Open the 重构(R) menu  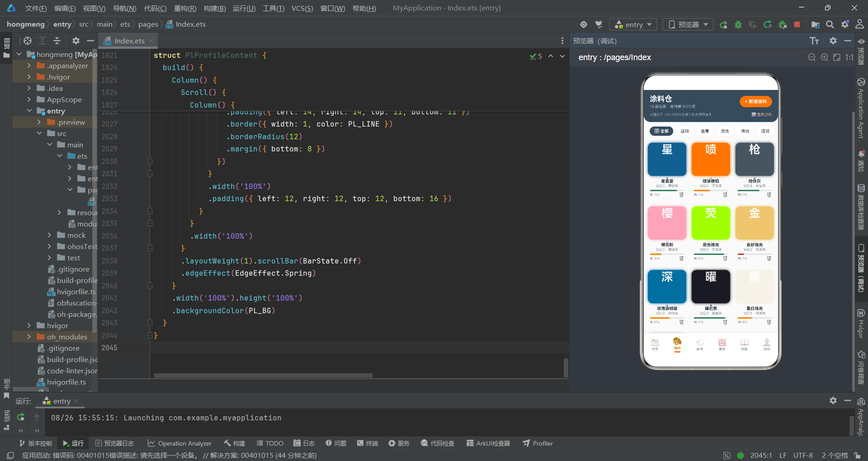click(185, 8)
